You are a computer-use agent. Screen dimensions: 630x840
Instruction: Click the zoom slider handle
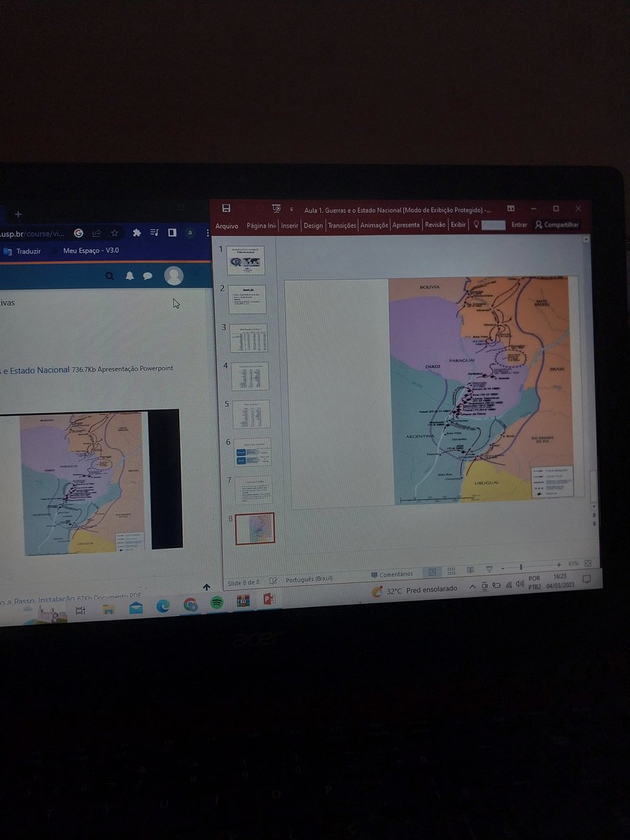point(521,566)
